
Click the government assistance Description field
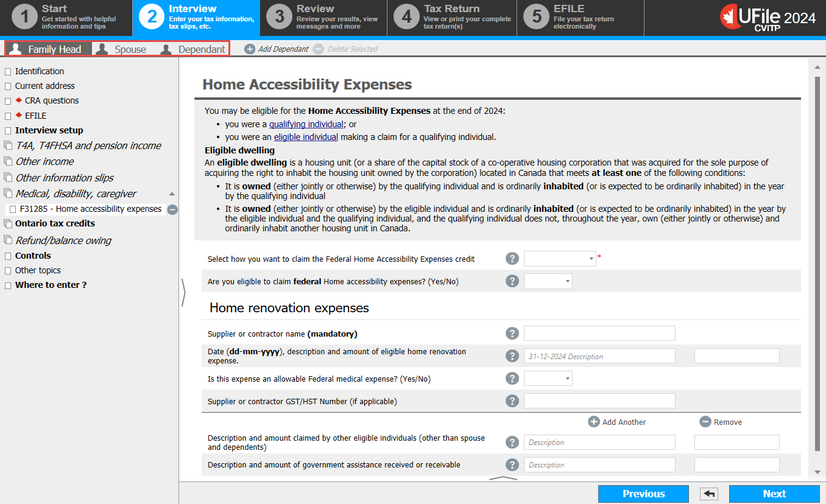(599, 465)
